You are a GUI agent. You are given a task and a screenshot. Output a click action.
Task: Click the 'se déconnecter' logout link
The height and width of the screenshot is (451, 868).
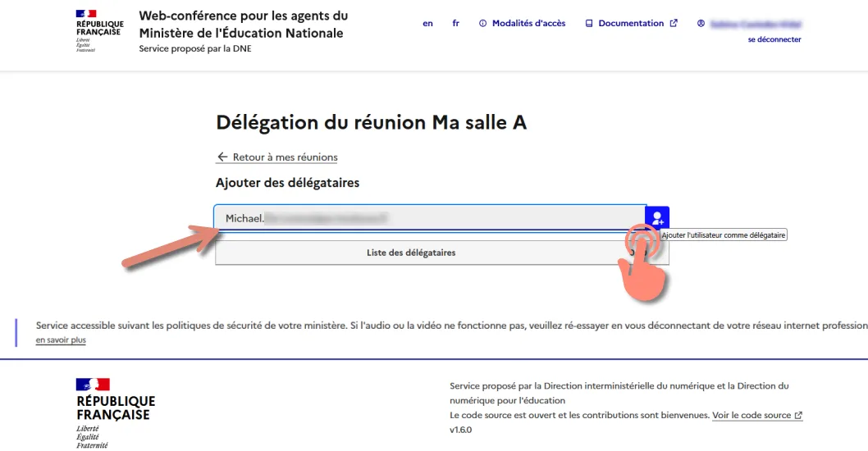774,39
